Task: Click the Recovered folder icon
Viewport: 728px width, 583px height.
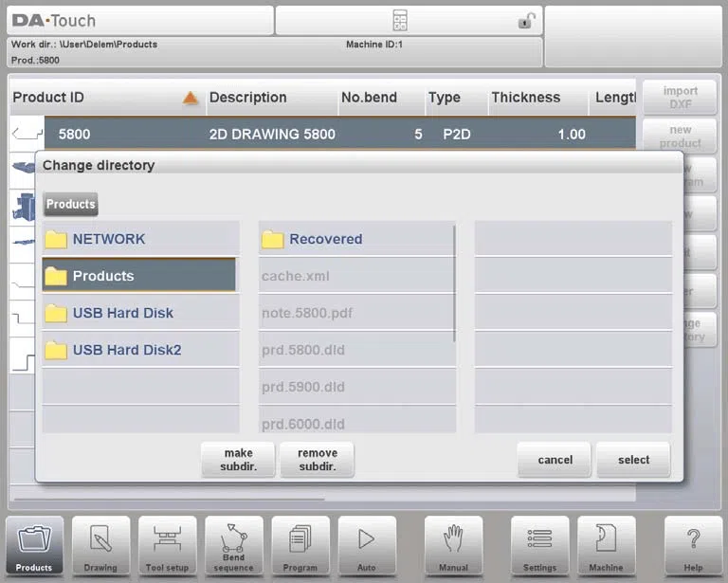Action: click(x=273, y=240)
